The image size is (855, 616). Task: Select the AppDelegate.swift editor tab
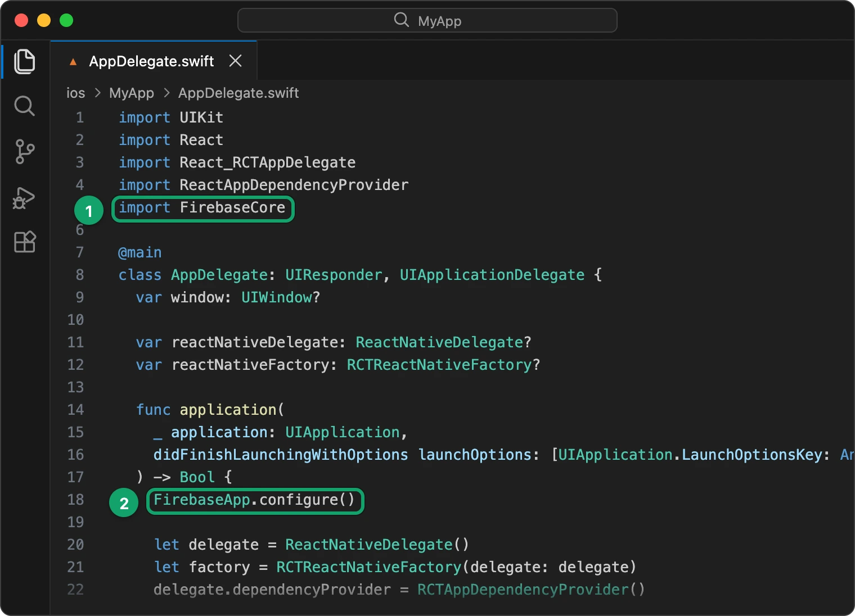tap(154, 61)
